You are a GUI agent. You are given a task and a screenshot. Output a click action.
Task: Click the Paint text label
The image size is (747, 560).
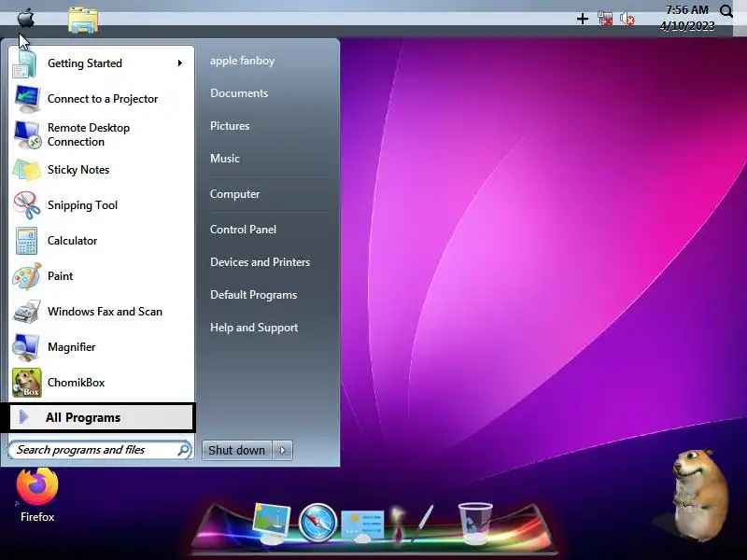(x=60, y=276)
